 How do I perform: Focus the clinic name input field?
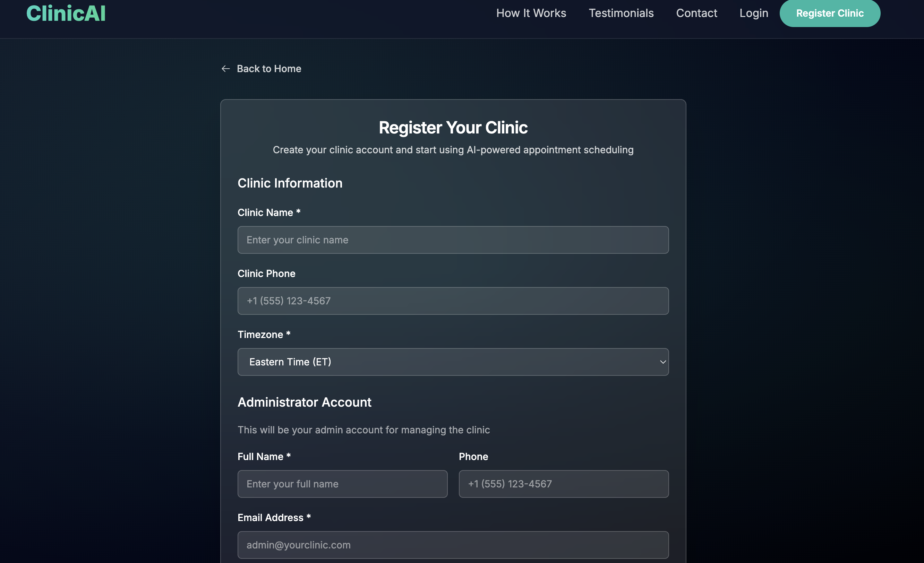point(453,240)
